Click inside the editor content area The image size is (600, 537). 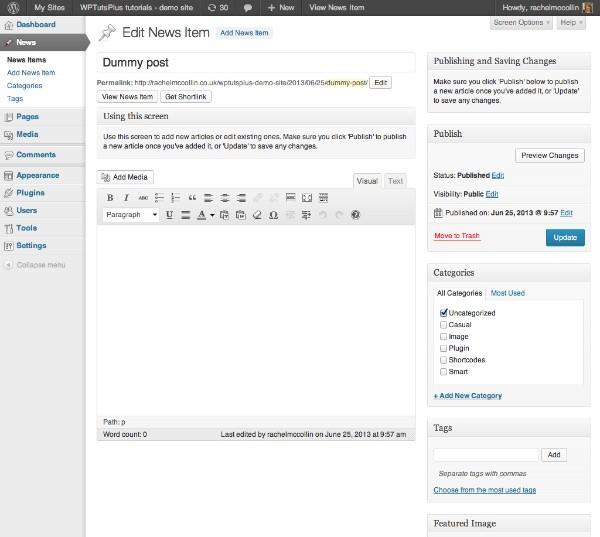click(256, 320)
